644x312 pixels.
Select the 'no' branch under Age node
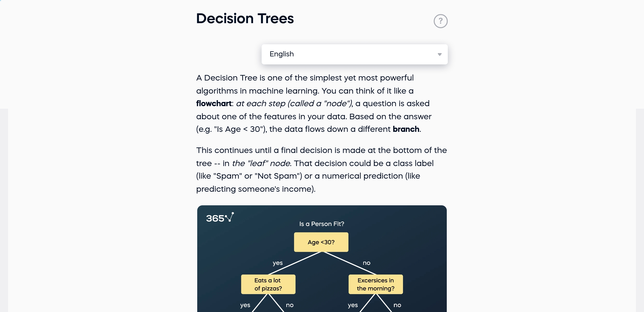coord(367,263)
